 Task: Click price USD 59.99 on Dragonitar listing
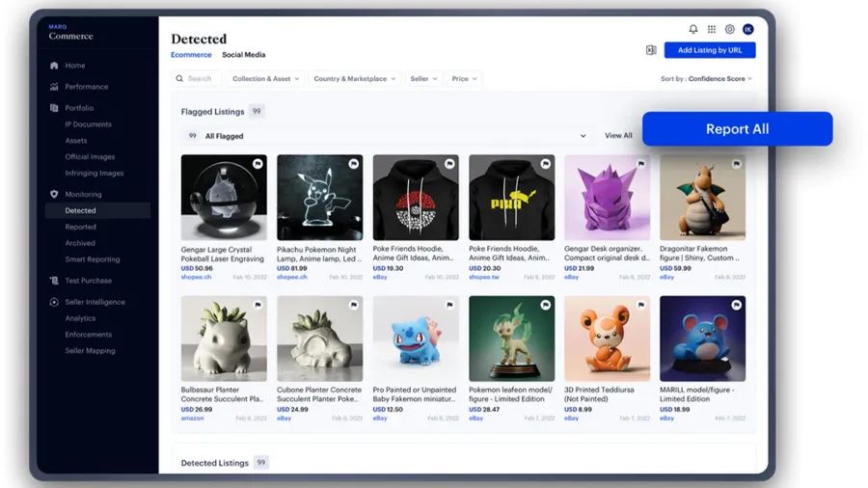[675, 268]
